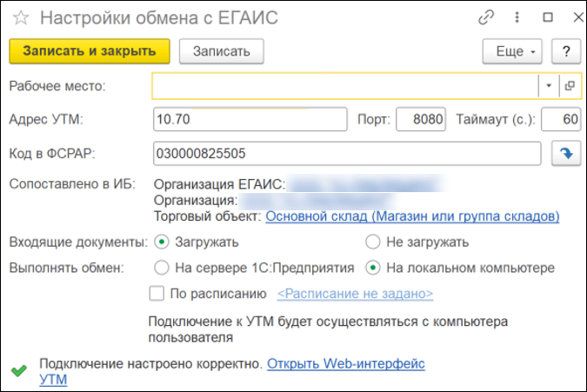
Task: Open the Еще dropdown menu
Action: pyautogui.click(x=513, y=51)
